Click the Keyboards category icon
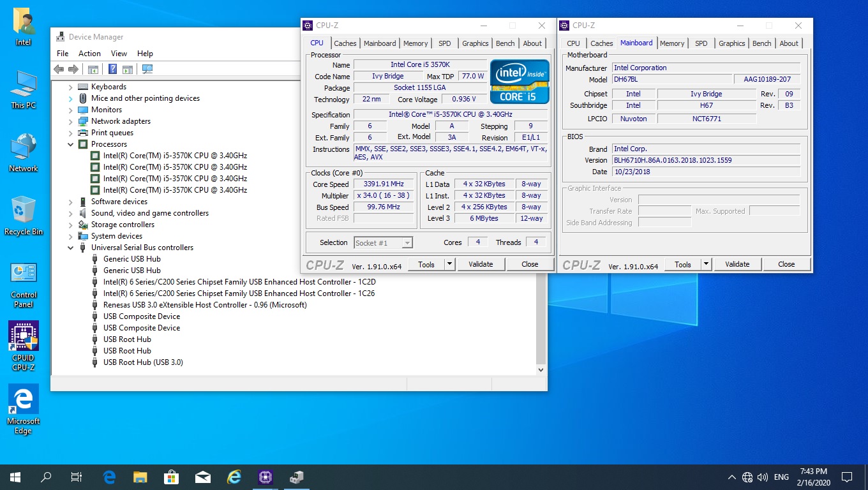Screen dimensions: 868x490 click(83, 87)
